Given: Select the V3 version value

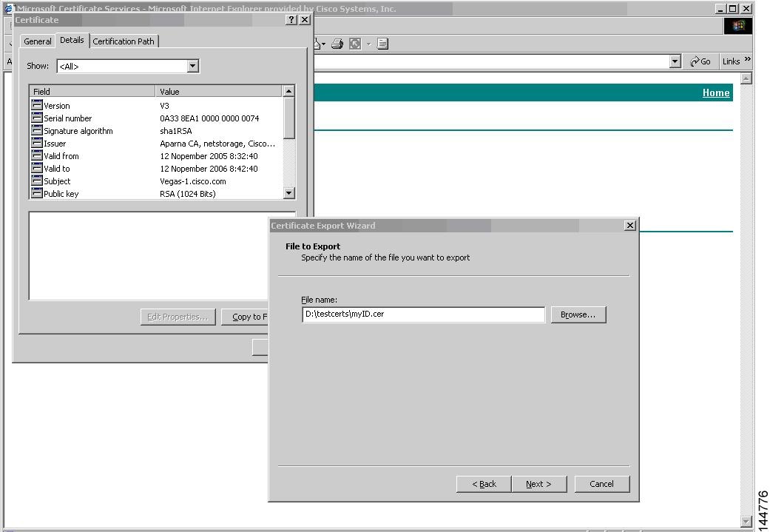Looking at the screenshot, I should point(164,106).
